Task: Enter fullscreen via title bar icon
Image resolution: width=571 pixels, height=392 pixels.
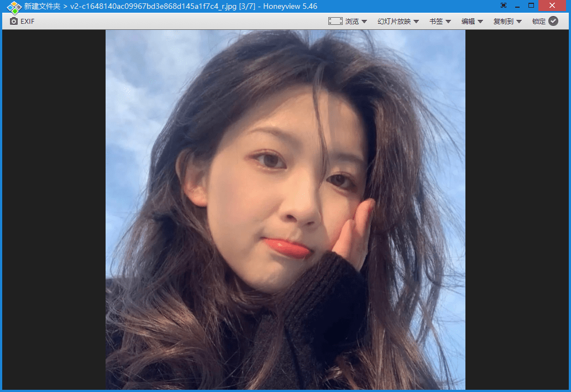Action: pos(503,6)
